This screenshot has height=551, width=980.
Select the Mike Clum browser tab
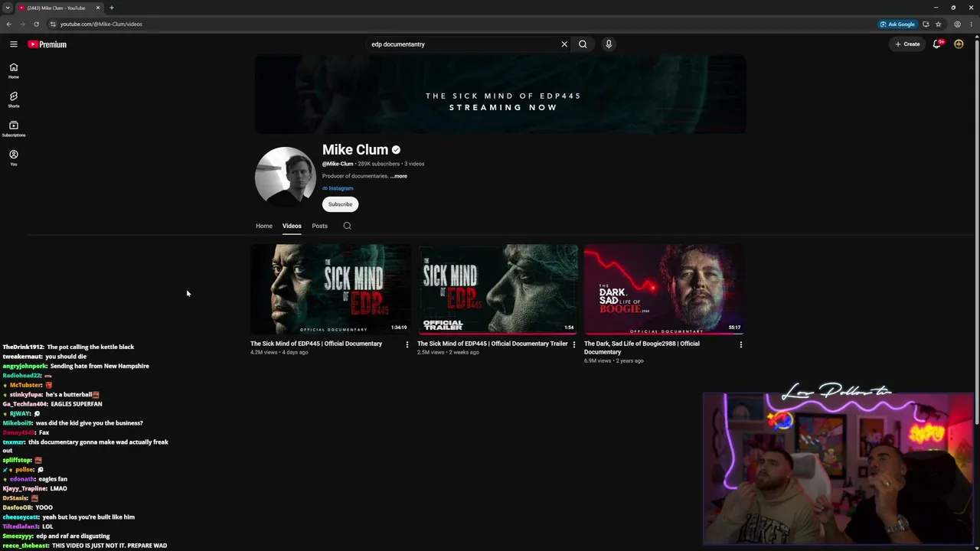[x=59, y=8]
